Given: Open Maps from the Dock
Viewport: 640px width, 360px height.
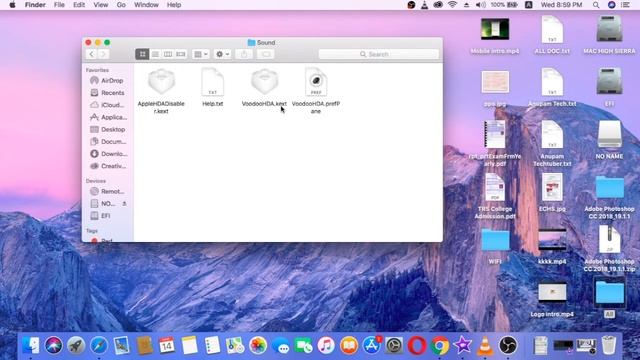Looking at the screenshot, I should point(235,346).
